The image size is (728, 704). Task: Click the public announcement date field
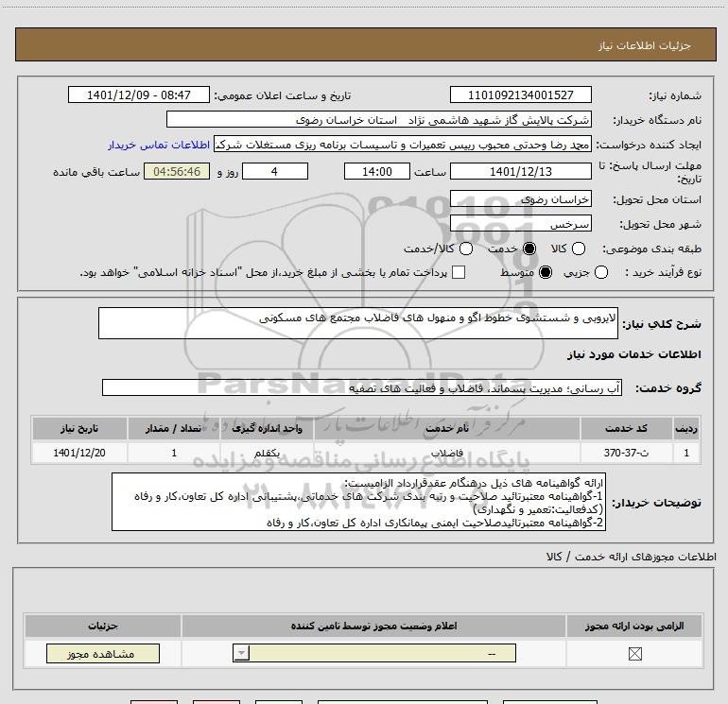[139, 94]
